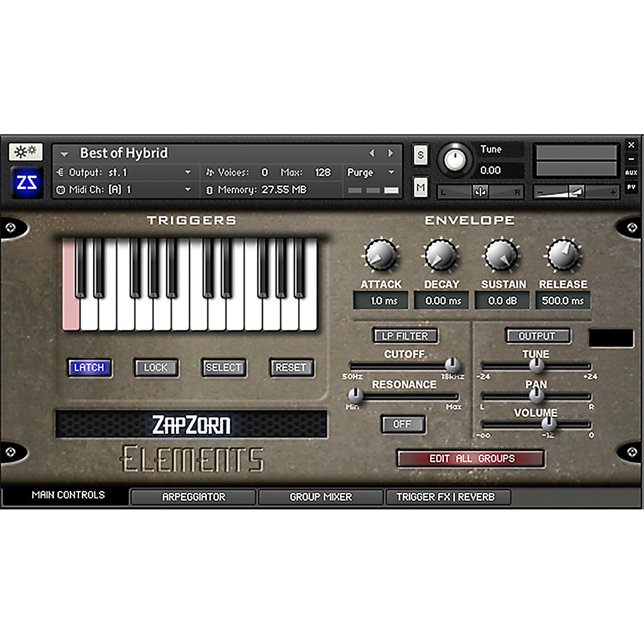The image size is (644, 644).
Task: Click the Release 500.0 ms value field
Action: (x=563, y=301)
